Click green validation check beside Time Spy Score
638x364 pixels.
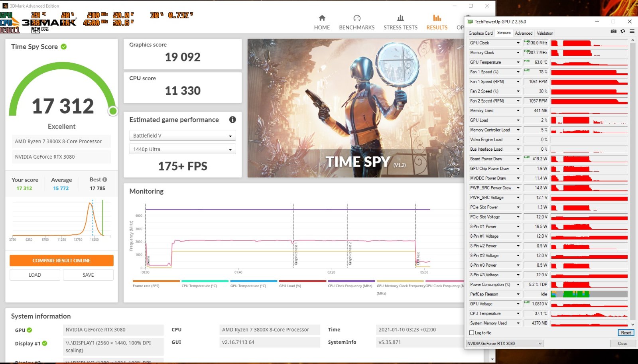pyautogui.click(x=64, y=47)
